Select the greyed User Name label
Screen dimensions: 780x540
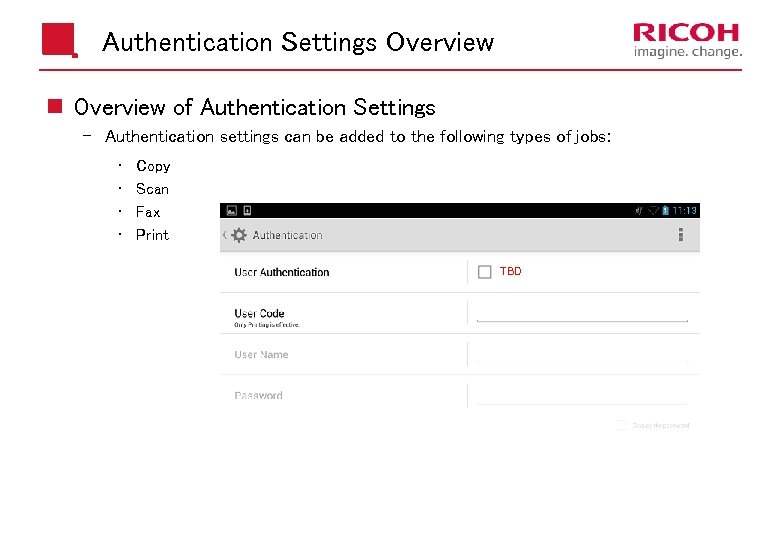click(261, 355)
